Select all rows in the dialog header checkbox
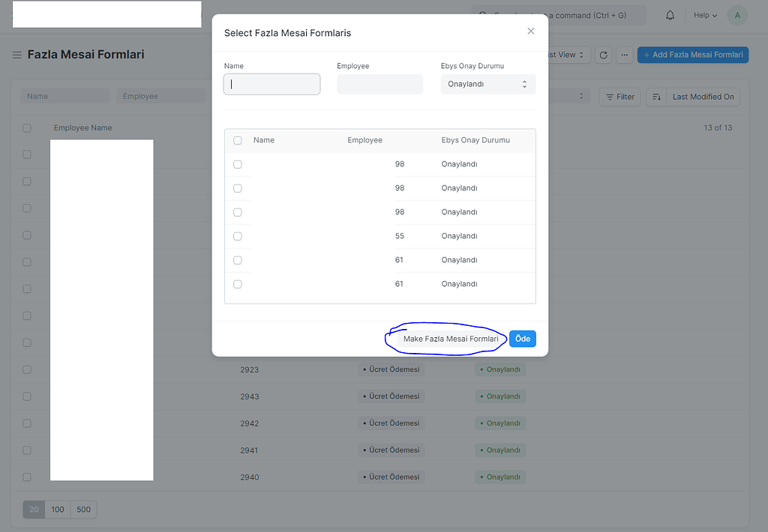 [238, 140]
